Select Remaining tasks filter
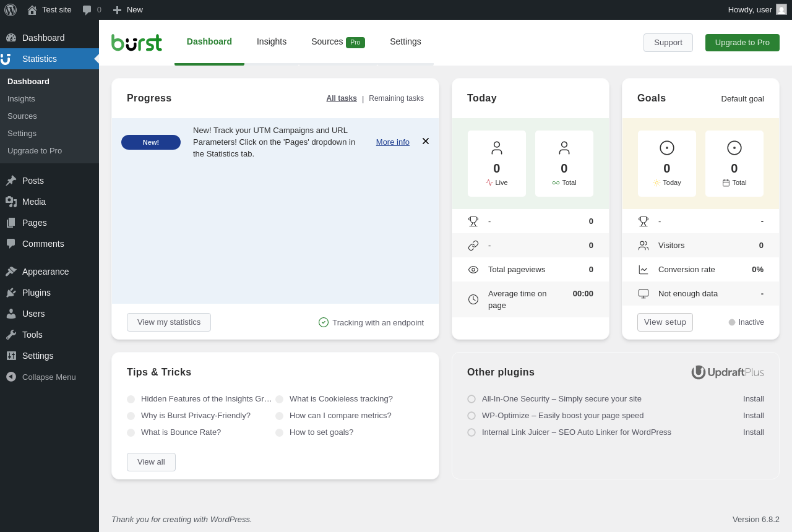The width and height of the screenshot is (792, 532). pos(396,98)
